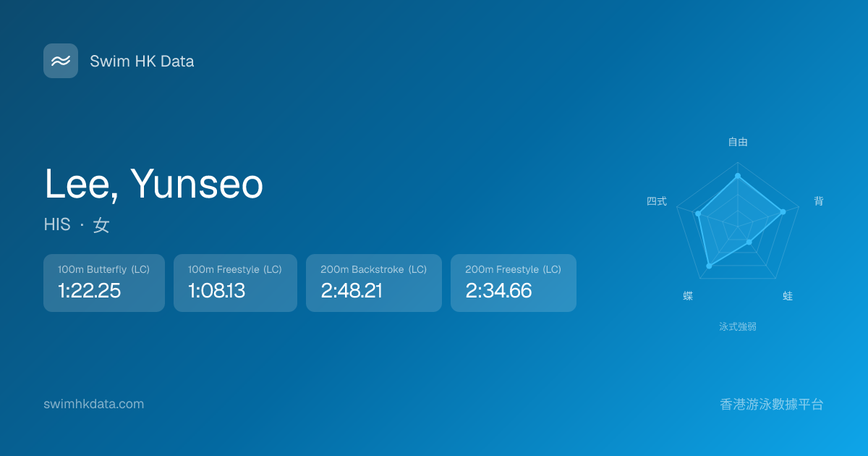The width and height of the screenshot is (868, 456).
Task: Click the Swim HK Data brand name
Action: (142, 62)
